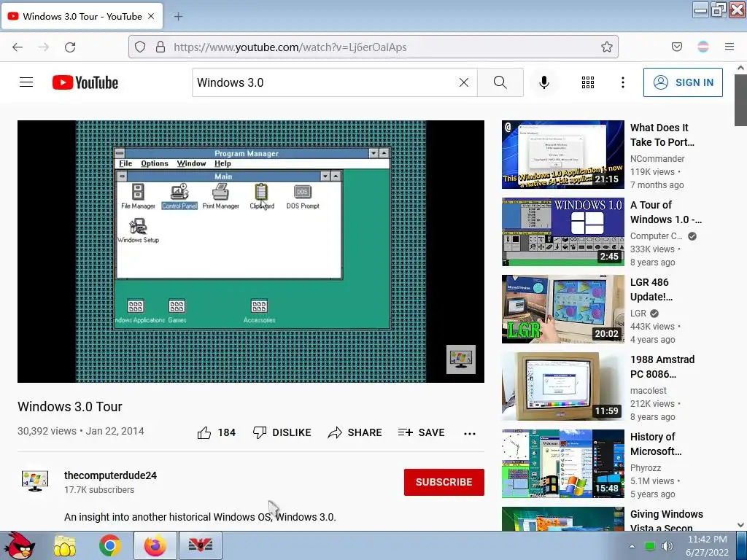Open a new browser tab

[178, 17]
